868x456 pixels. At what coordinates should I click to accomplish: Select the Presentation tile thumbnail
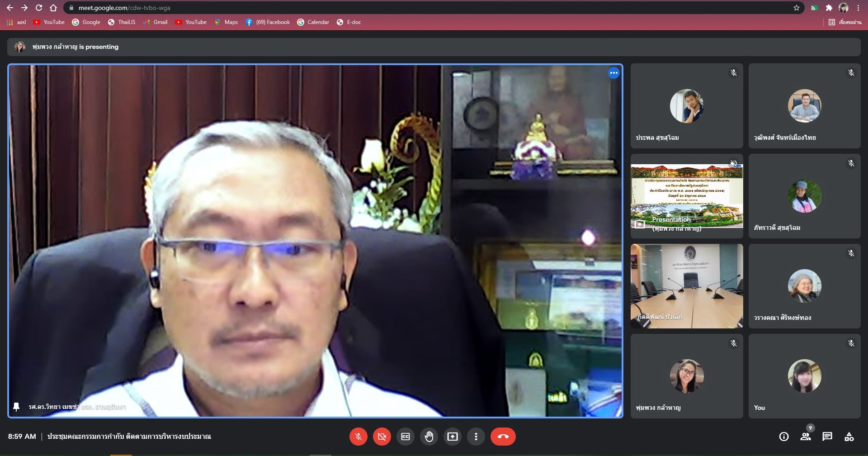point(686,196)
